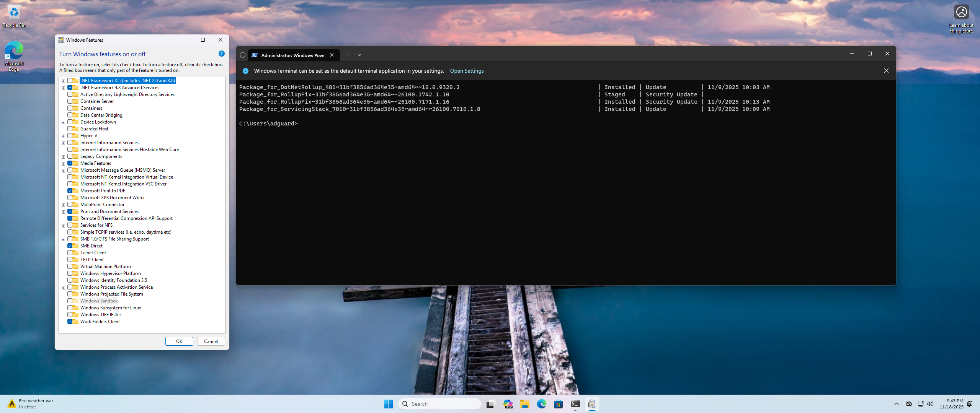Viewport: 980px width, 413px height.
Task: Click the help question mark icon
Action: 221,54
